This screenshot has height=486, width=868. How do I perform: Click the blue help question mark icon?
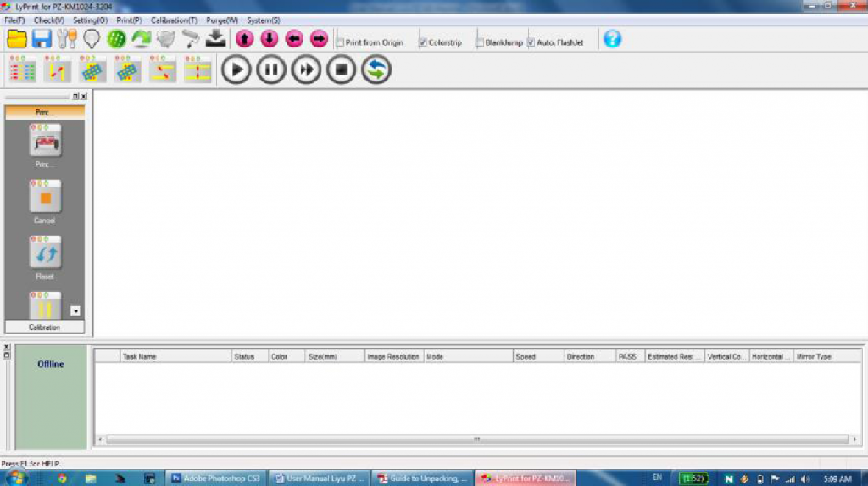[612, 39]
